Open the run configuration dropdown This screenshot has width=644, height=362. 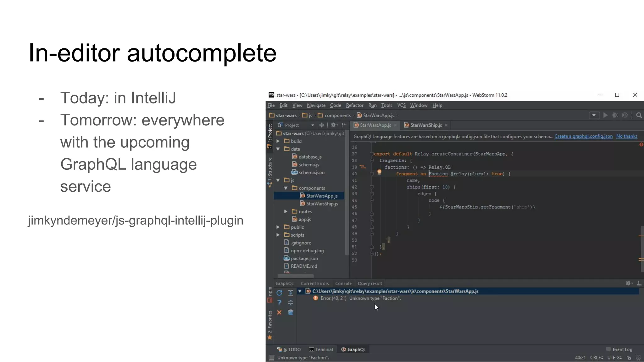594,115
